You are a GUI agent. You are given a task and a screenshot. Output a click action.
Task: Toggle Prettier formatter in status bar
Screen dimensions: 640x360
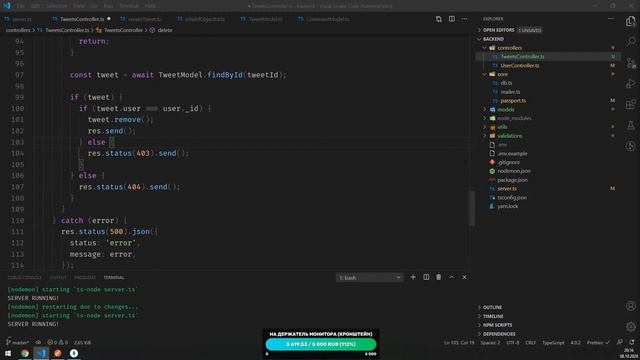598,342
